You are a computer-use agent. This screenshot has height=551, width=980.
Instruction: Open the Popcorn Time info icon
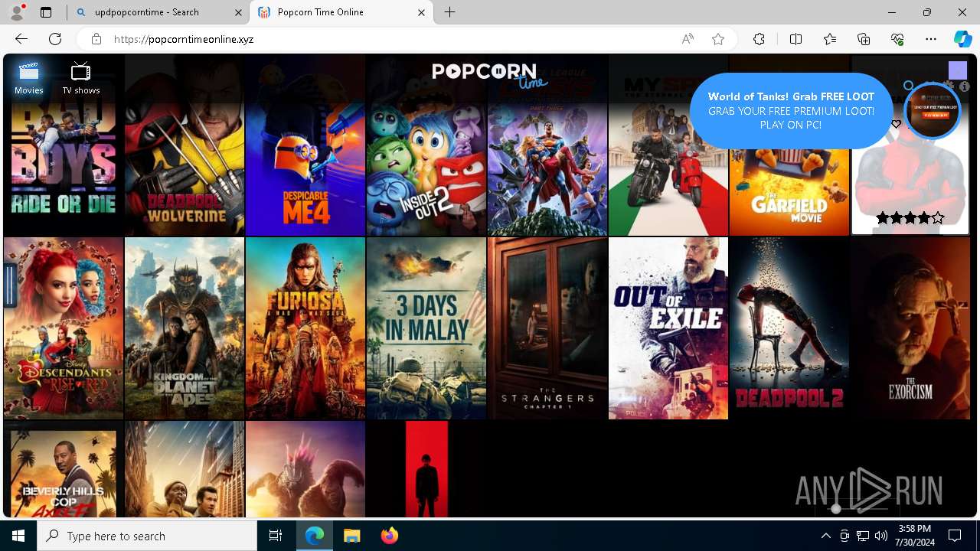[965, 86]
